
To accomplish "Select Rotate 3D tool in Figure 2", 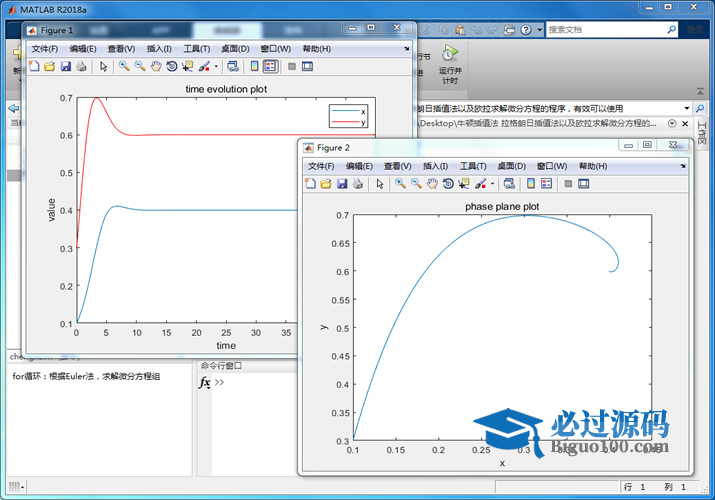I will point(448,184).
